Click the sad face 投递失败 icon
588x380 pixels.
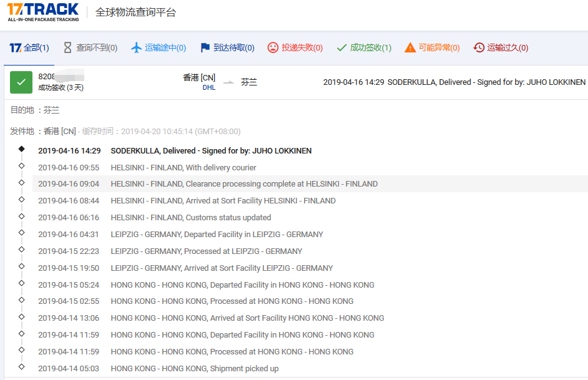(x=273, y=48)
